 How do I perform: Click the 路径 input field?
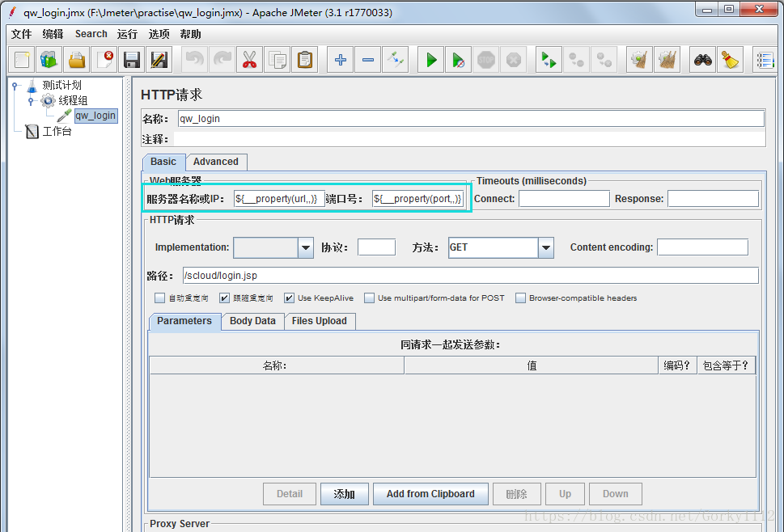pyautogui.click(x=471, y=276)
